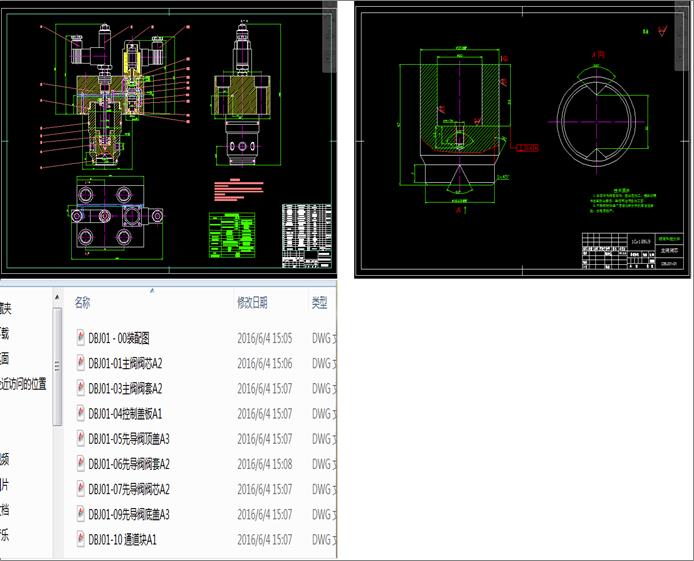Open the main valve core drawing preview

pyautogui.click(x=522, y=139)
